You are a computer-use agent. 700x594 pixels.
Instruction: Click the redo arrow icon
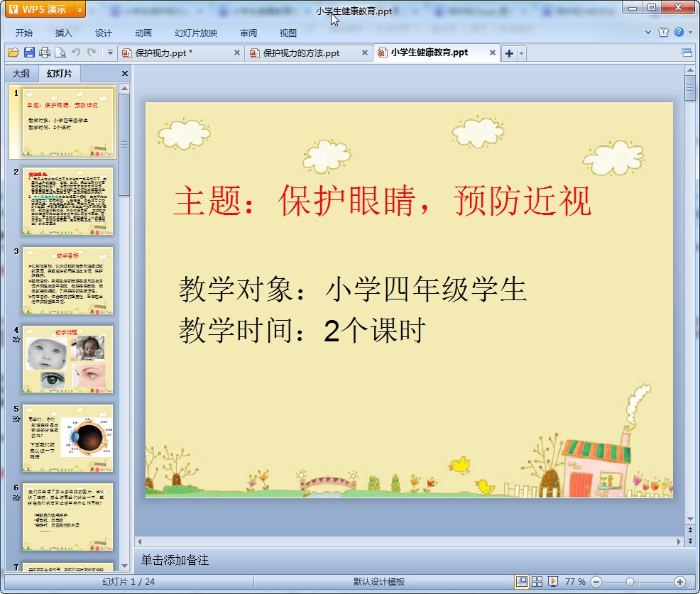[x=92, y=53]
